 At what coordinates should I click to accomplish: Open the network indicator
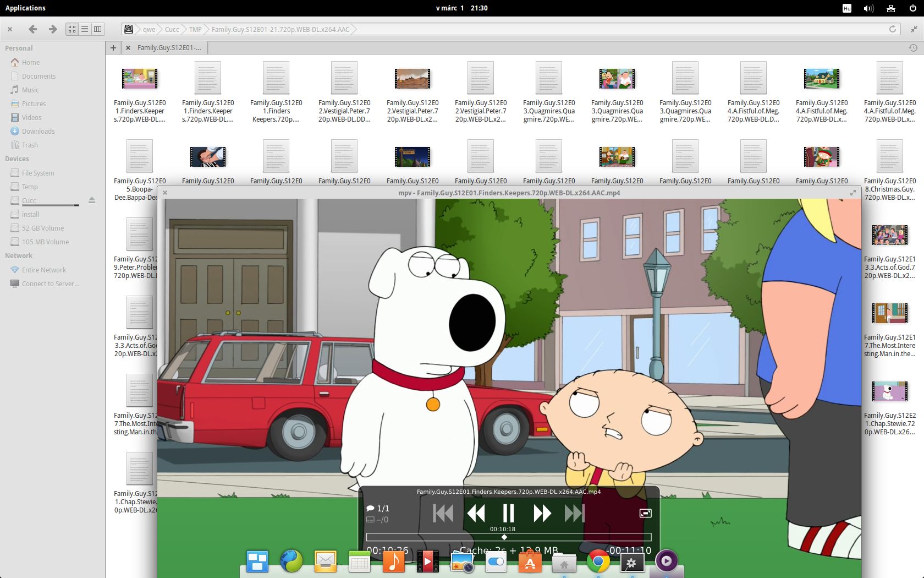[x=891, y=8]
